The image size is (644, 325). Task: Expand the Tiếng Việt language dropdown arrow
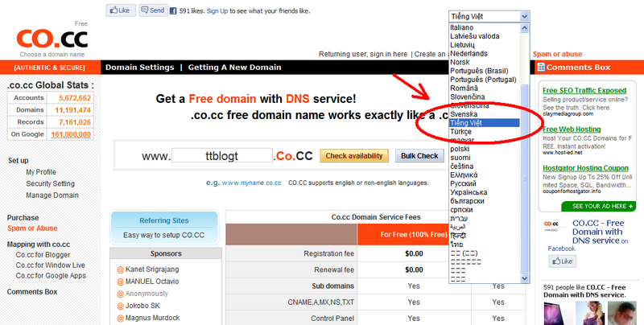[x=525, y=16]
